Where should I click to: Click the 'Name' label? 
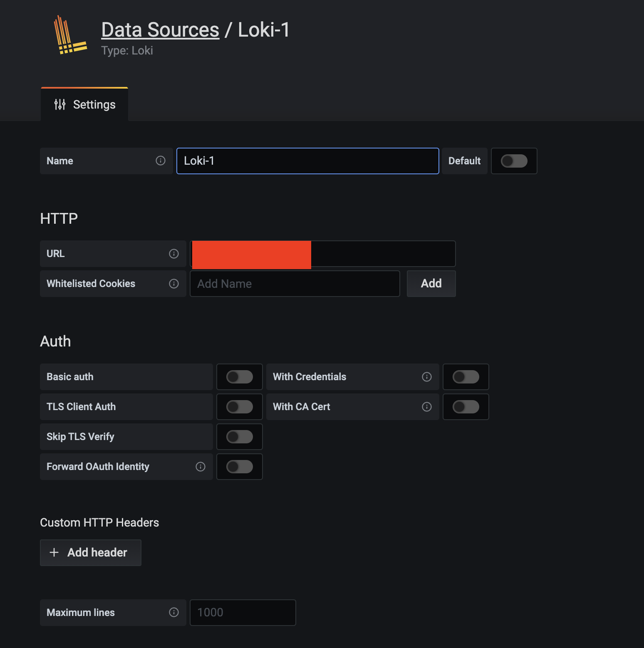59,161
